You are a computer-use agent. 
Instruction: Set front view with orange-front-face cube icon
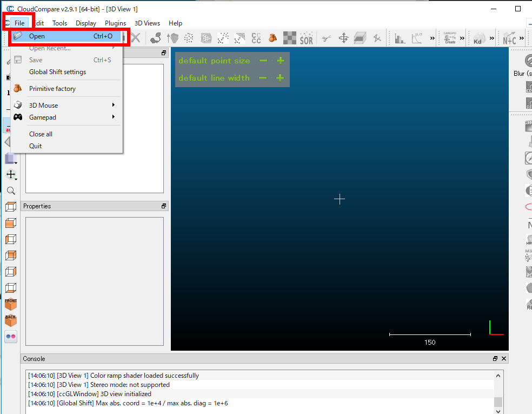point(11,223)
